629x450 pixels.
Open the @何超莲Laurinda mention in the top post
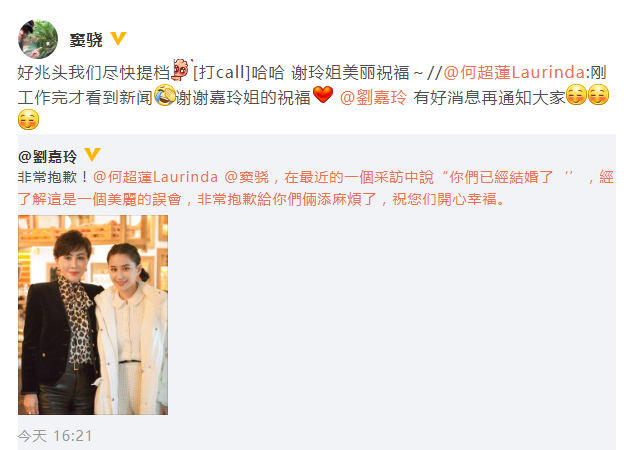pyautogui.click(x=514, y=73)
